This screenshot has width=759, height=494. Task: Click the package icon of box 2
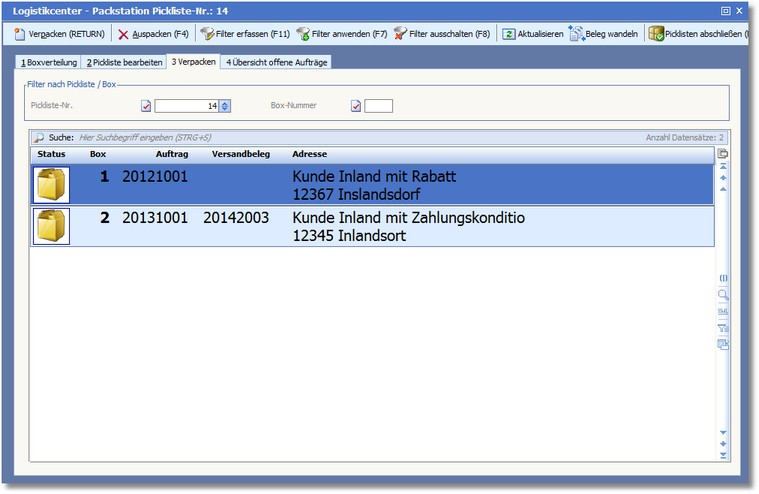point(51,226)
